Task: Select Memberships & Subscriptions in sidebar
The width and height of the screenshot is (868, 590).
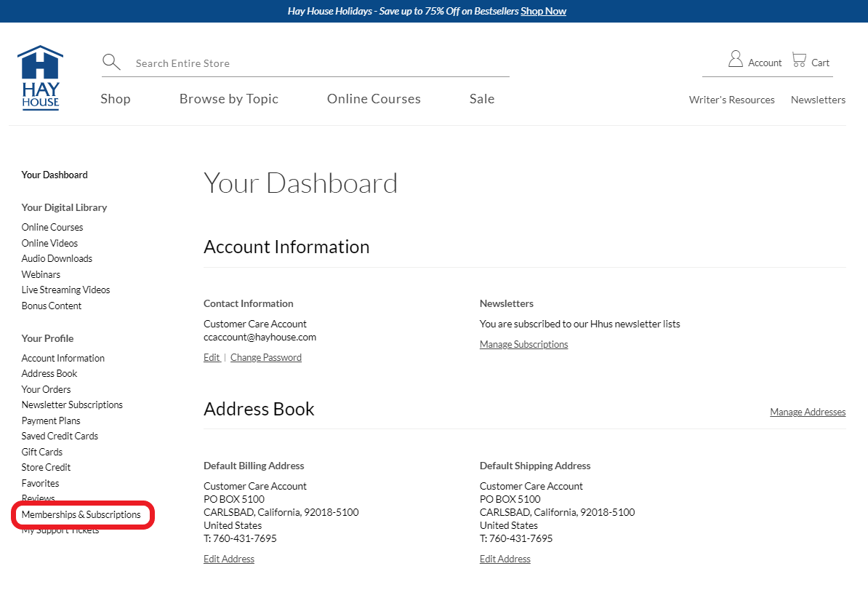Action: click(x=81, y=514)
